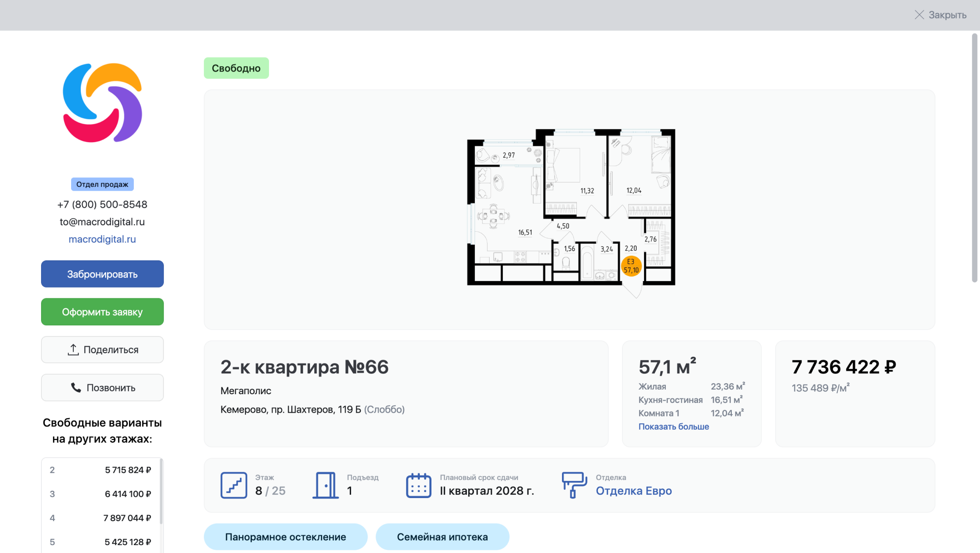Image resolution: width=980 pixels, height=553 pixels.
Task: Expand area details with Показать больше
Action: pyautogui.click(x=673, y=427)
